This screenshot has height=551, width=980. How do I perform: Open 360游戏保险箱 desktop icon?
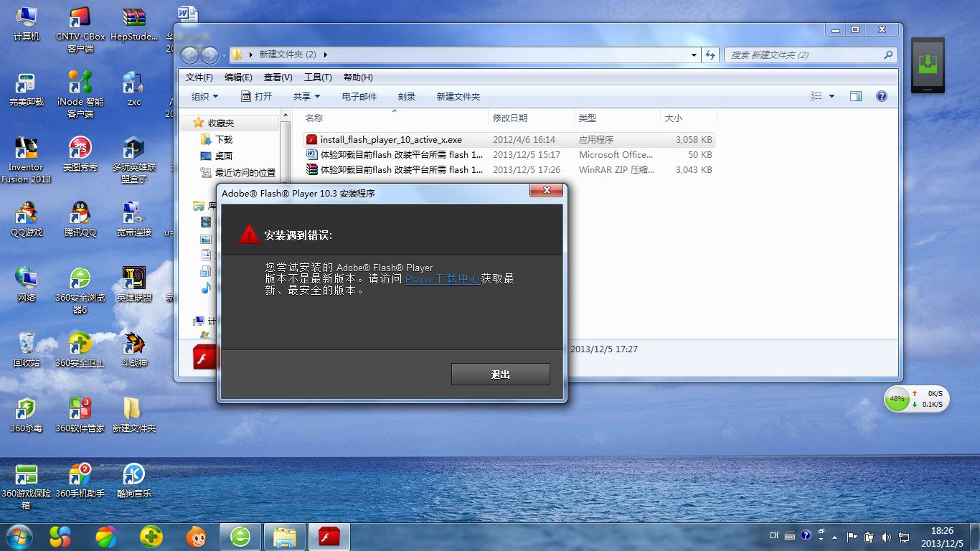[26, 486]
